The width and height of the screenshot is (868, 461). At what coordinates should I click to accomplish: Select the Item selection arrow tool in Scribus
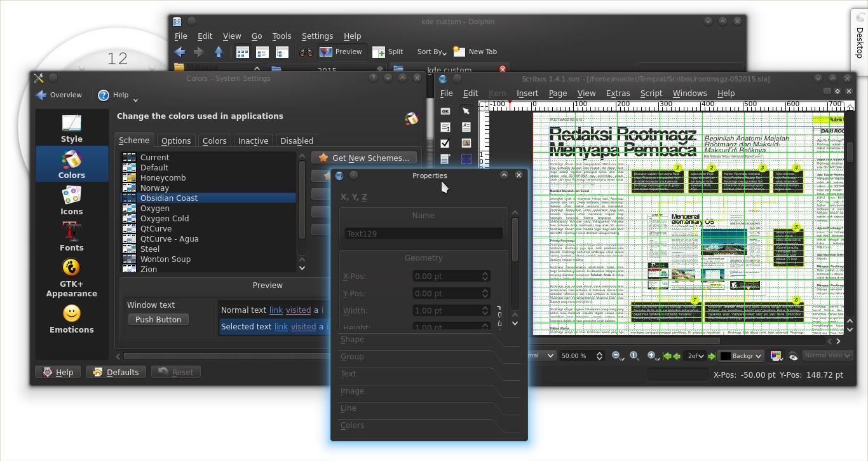[x=467, y=111]
